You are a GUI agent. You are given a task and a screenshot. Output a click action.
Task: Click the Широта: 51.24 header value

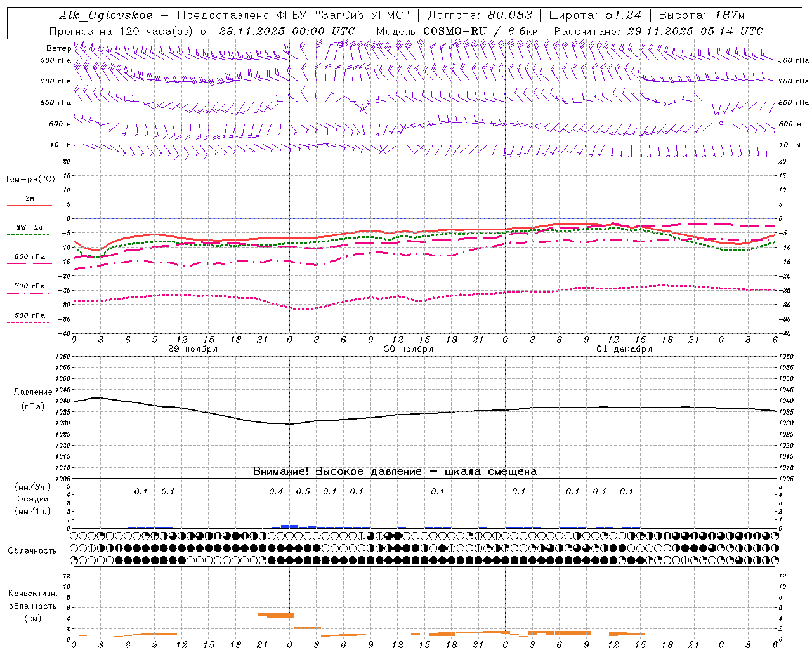click(x=595, y=15)
